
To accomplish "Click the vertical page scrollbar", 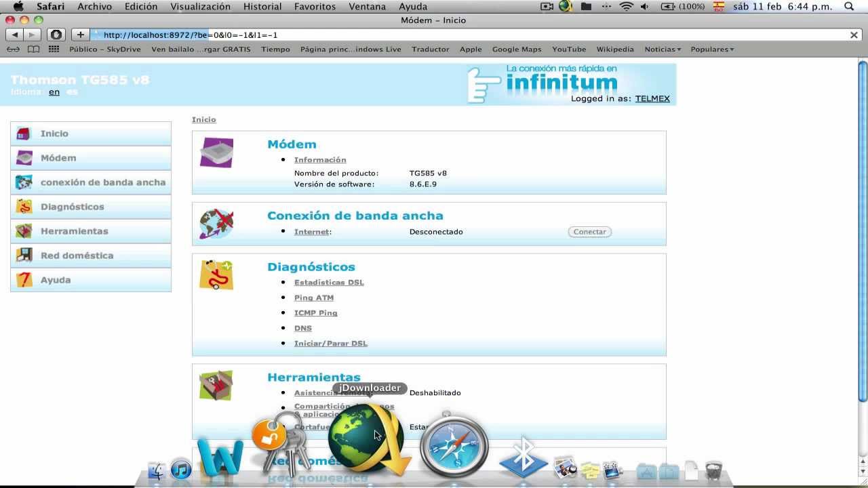I will click(x=863, y=230).
